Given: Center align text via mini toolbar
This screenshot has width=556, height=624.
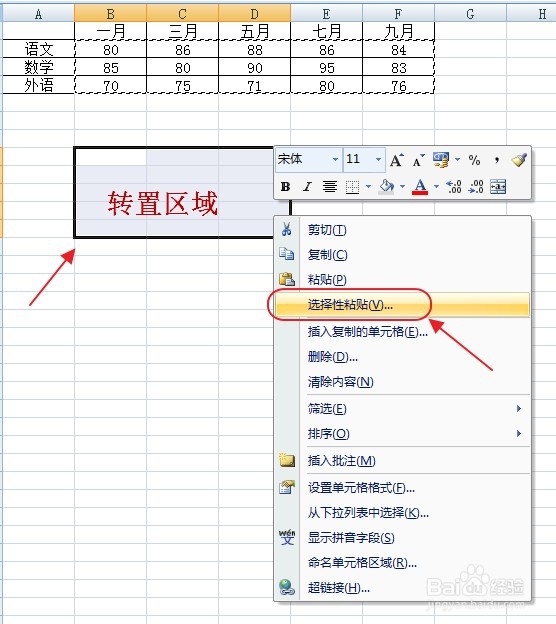Looking at the screenshot, I should click(330, 186).
